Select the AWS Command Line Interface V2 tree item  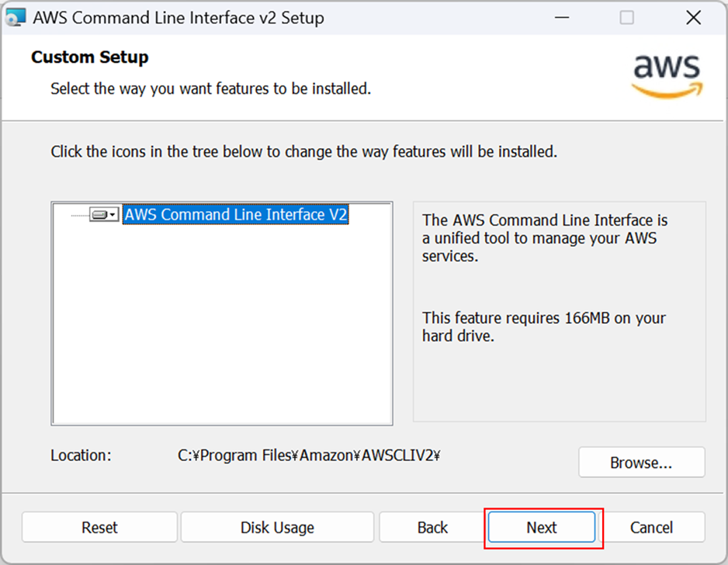(x=235, y=214)
